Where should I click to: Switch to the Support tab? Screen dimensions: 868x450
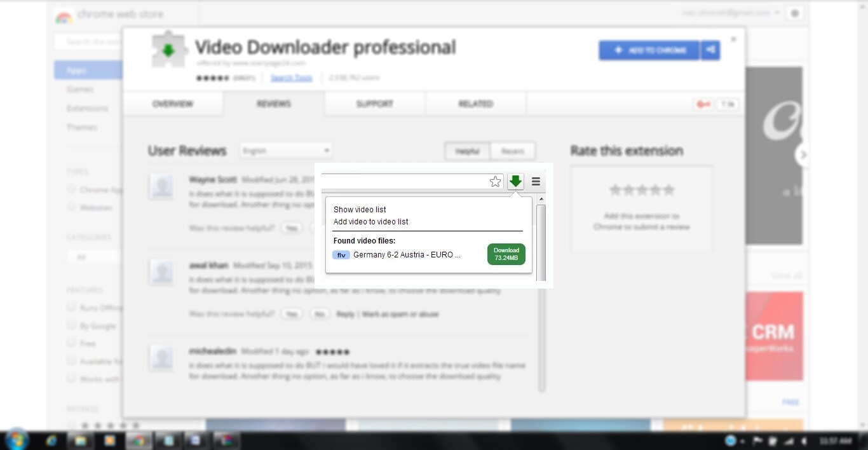(375, 104)
